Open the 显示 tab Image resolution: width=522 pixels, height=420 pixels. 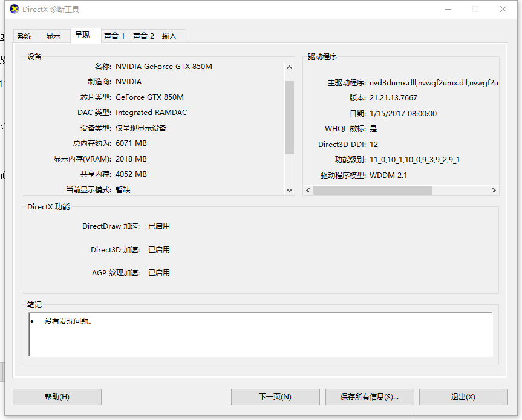click(x=56, y=36)
